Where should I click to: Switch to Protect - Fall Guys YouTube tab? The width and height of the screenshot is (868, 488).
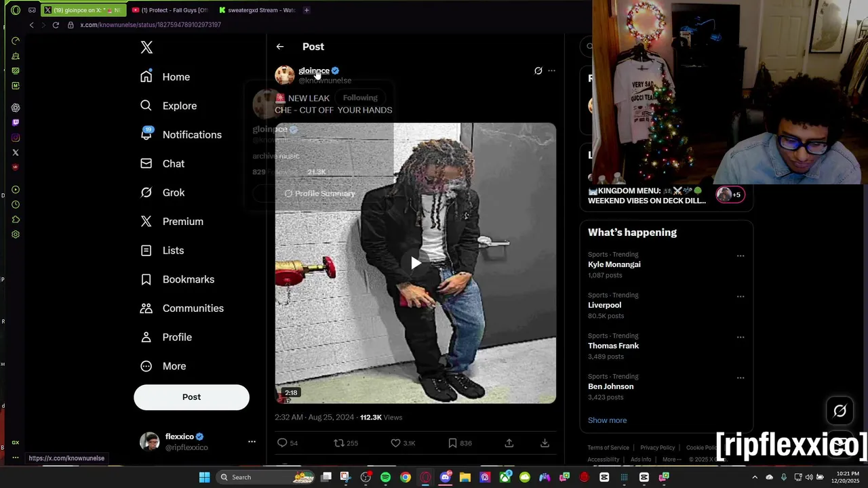170,10
